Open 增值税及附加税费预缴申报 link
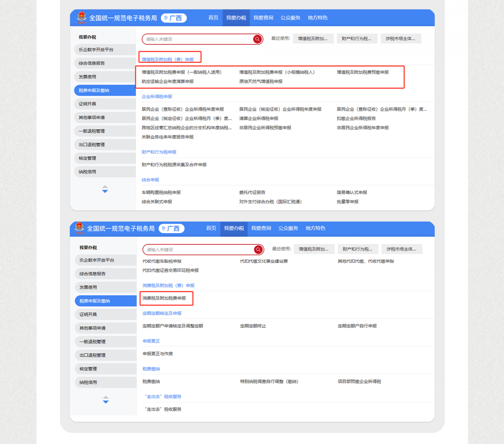This screenshot has width=504, height=444. [363, 72]
